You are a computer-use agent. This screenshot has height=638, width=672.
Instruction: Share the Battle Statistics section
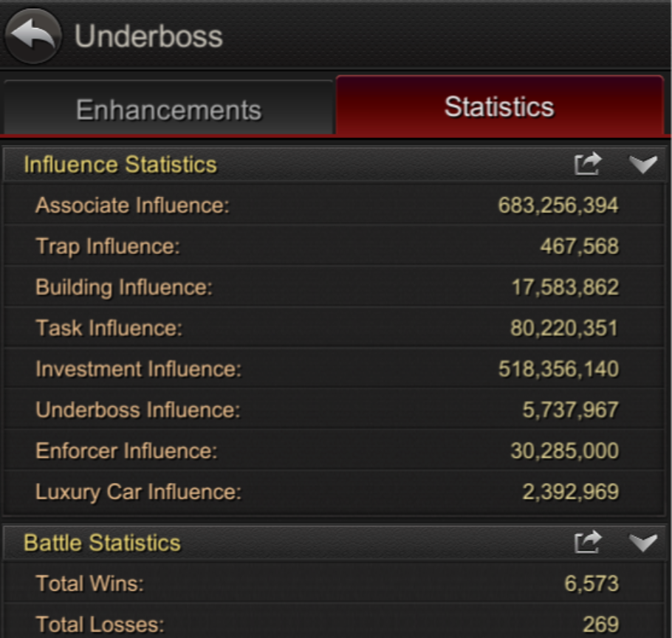588,542
